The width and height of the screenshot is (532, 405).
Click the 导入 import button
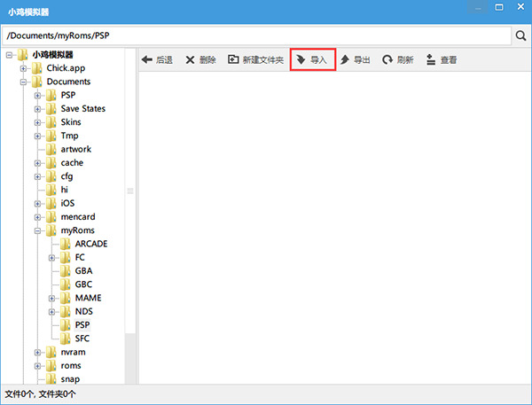[x=312, y=60]
